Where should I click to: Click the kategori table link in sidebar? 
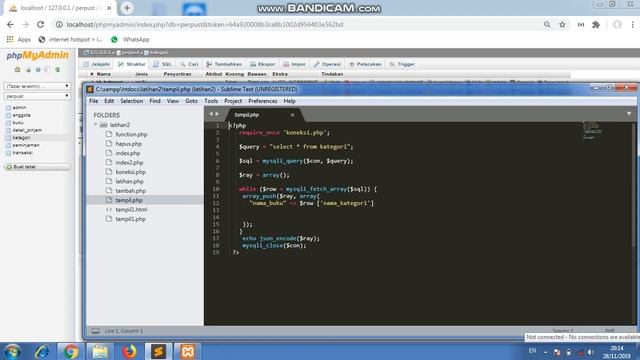click(21, 138)
